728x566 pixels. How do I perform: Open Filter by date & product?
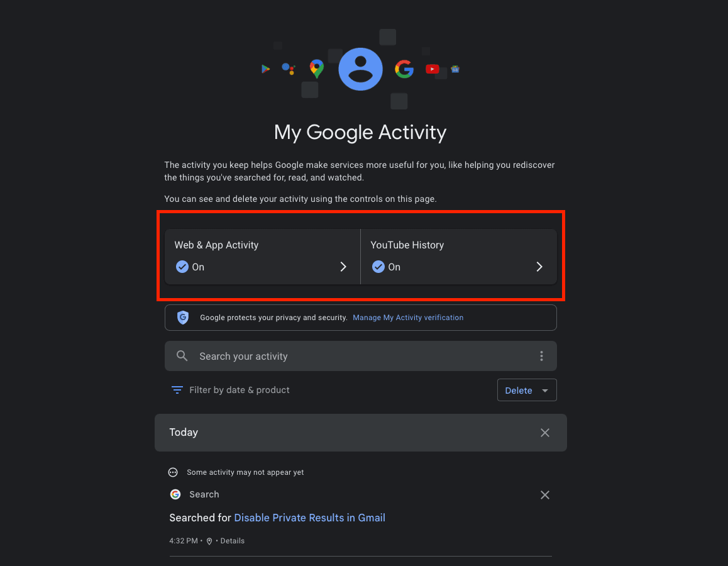(x=230, y=390)
